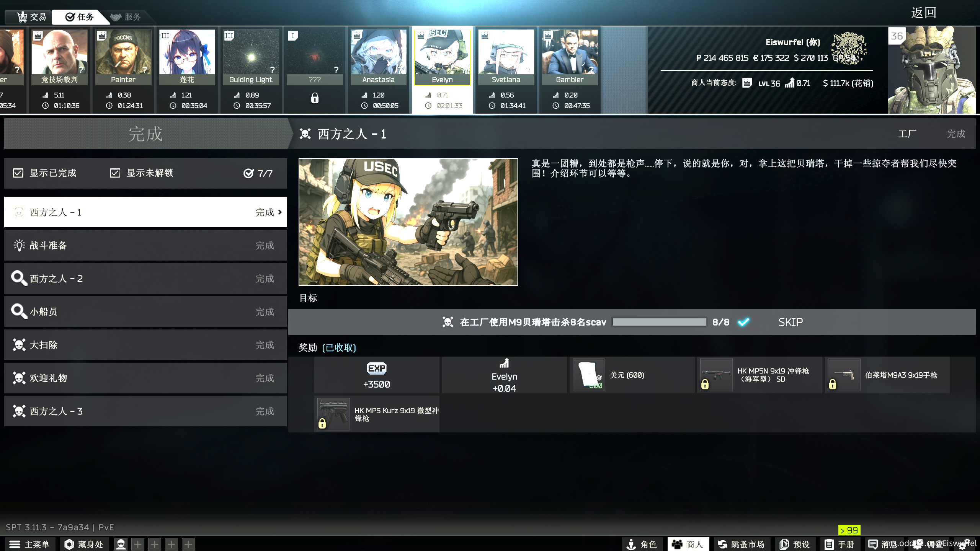Viewport: 980px width, 551px height.
Task: Click the EXP +3500 reward
Action: click(x=377, y=375)
